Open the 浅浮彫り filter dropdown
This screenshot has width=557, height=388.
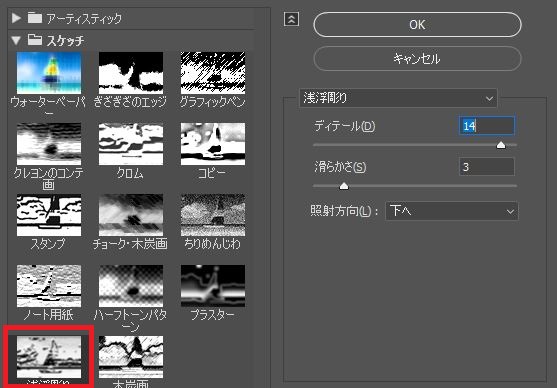point(398,98)
